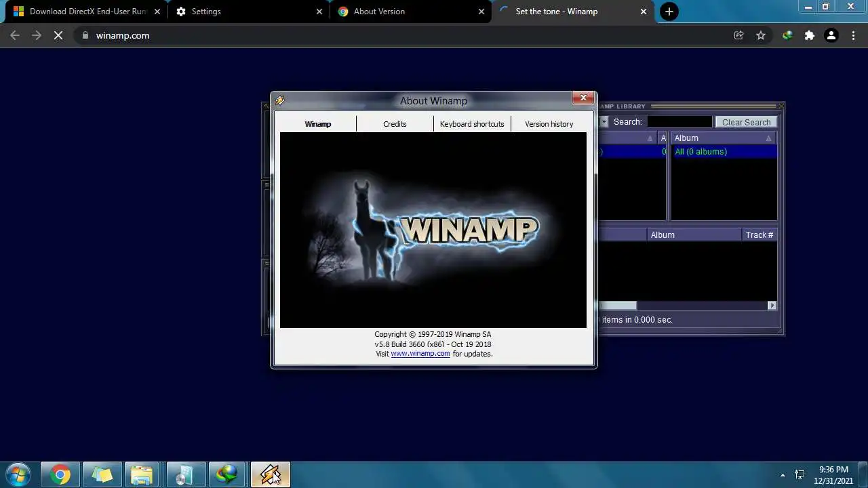
Task: Click the items in 0.000 sec. status text
Action: tap(637, 320)
